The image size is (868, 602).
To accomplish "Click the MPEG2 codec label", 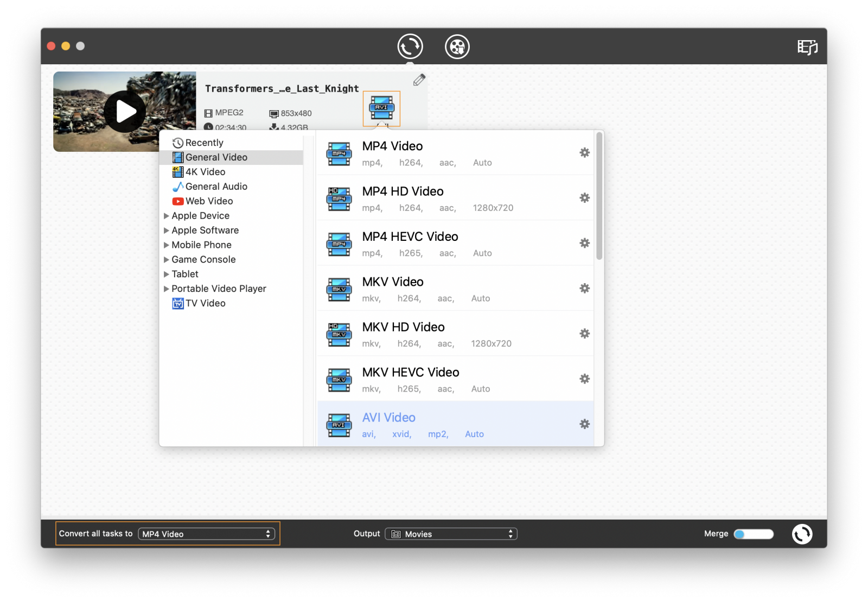I will tap(229, 113).
